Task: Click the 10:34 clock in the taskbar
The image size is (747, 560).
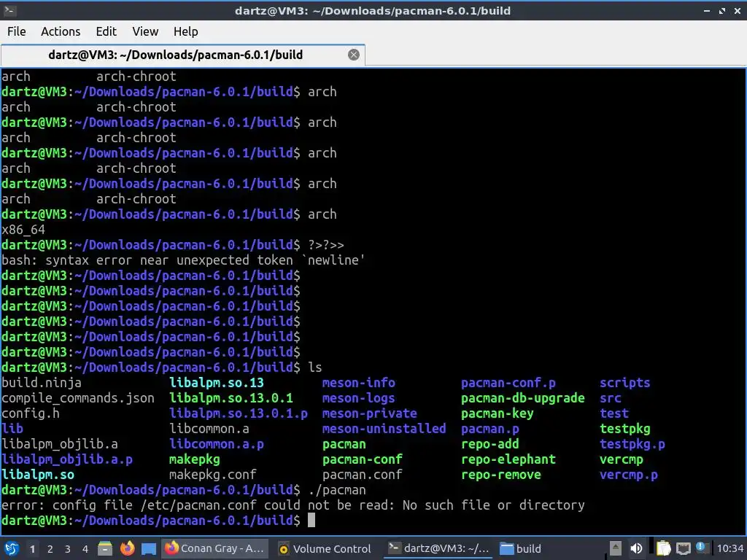Action: point(729,549)
